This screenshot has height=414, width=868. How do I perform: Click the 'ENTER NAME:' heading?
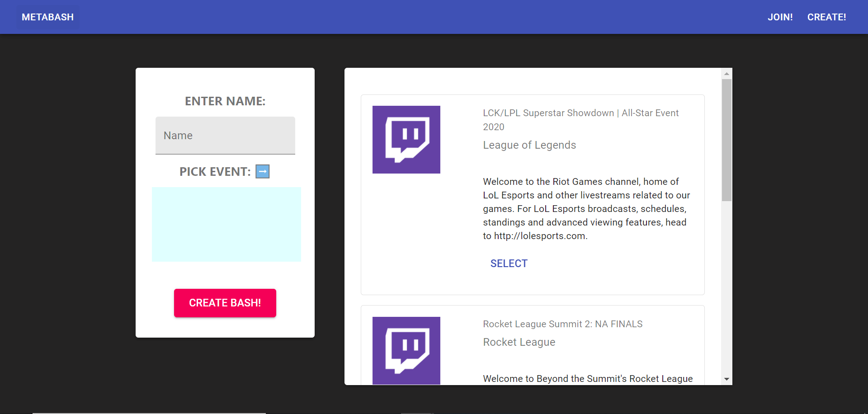click(x=225, y=101)
